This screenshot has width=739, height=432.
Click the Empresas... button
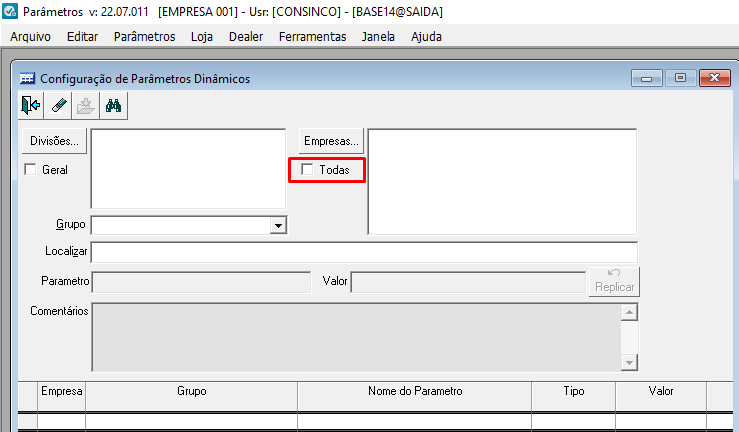331,141
